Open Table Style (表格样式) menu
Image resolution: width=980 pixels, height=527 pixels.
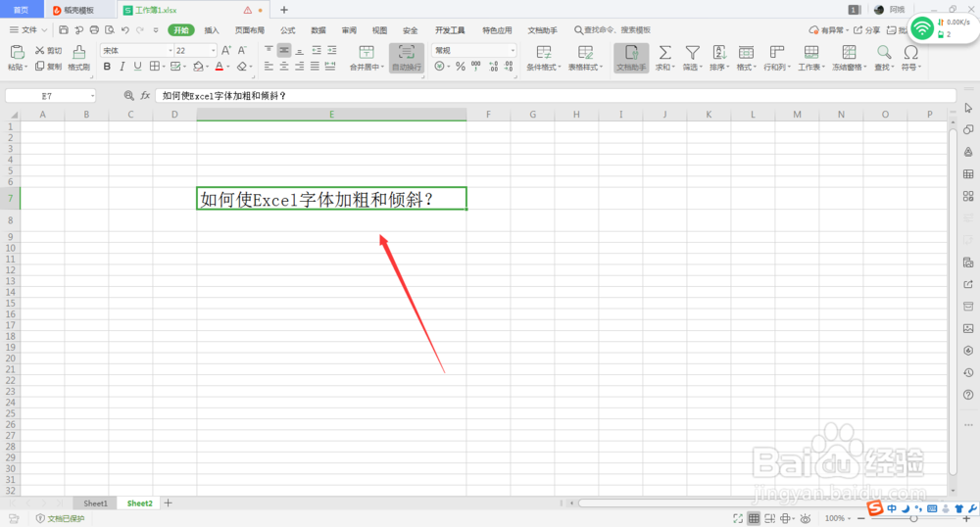click(x=585, y=58)
